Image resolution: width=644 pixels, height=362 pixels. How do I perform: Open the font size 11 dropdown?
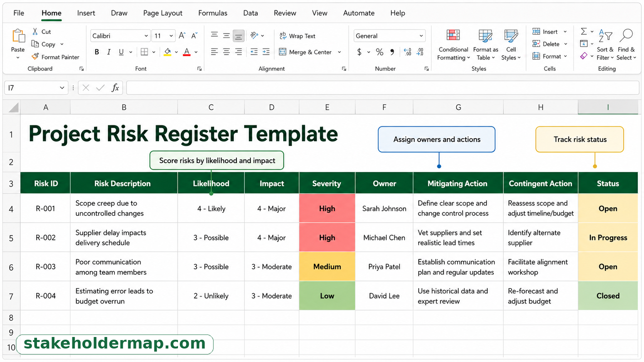coord(171,36)
